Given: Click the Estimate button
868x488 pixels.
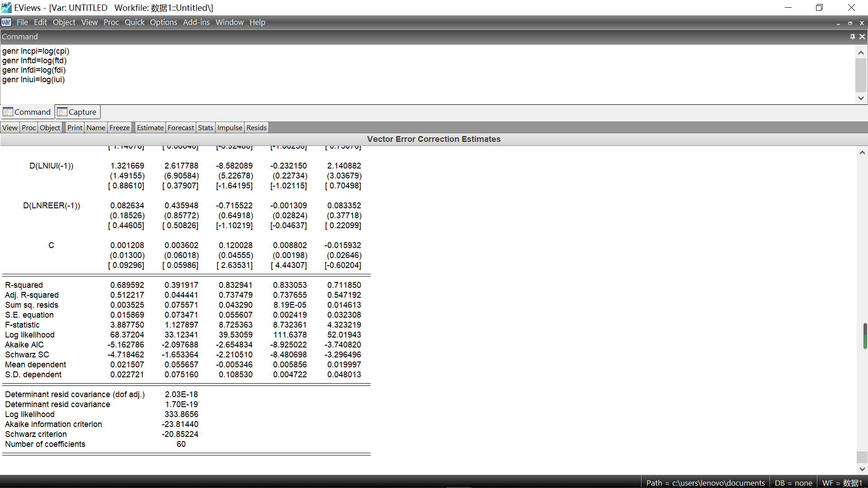Looking at the screenshot, I should [x=150, y=128].
